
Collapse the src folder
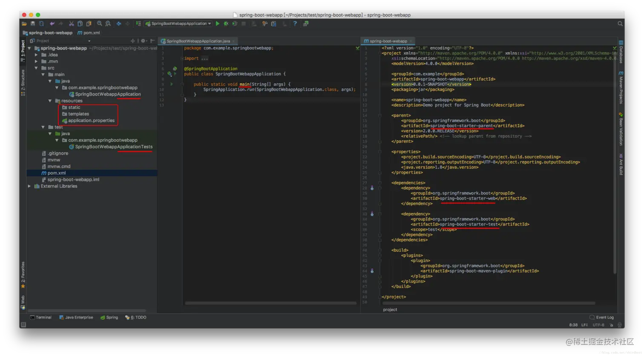36,68
